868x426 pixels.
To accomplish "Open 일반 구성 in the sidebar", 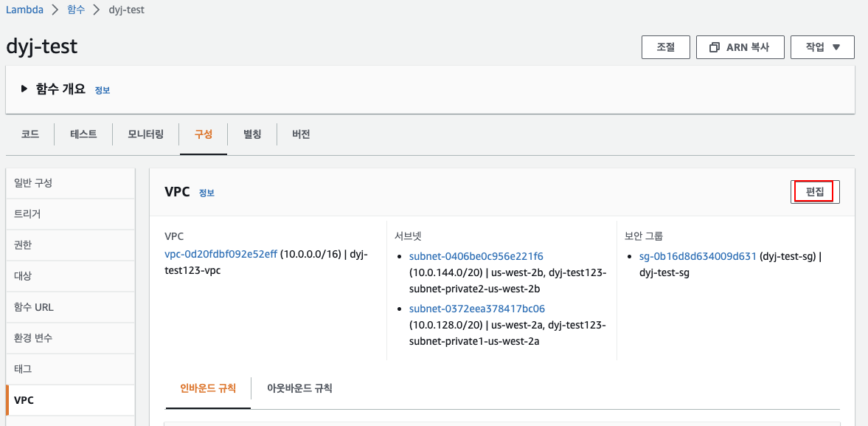I will [x=33, y=183].
